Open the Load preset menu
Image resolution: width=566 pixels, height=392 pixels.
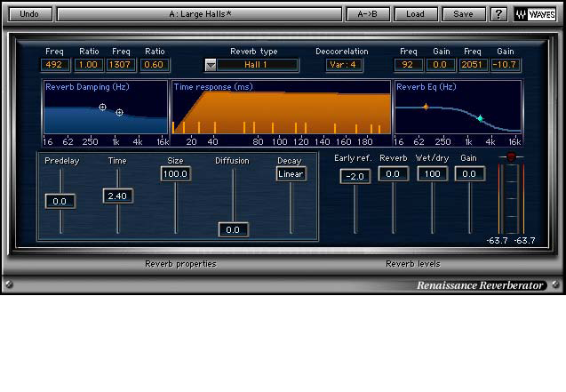pos(415,14)
